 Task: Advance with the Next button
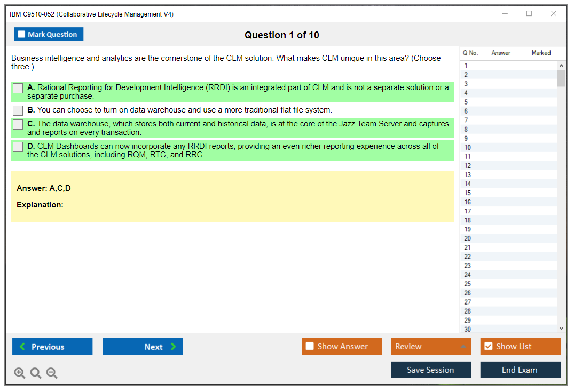[143, 347]
